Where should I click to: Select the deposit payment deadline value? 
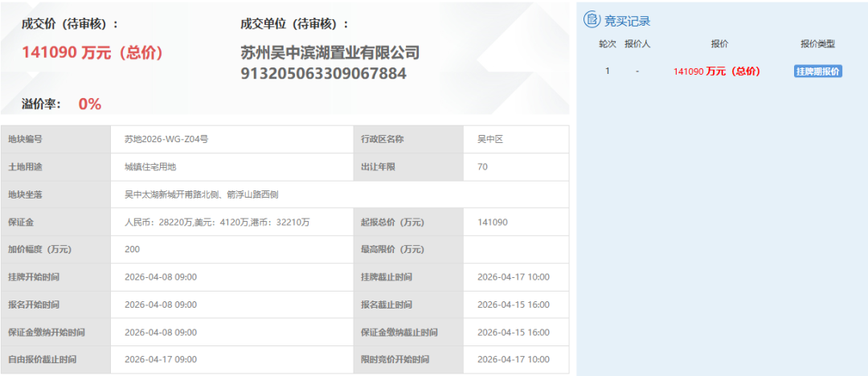(x=513, y=333)
